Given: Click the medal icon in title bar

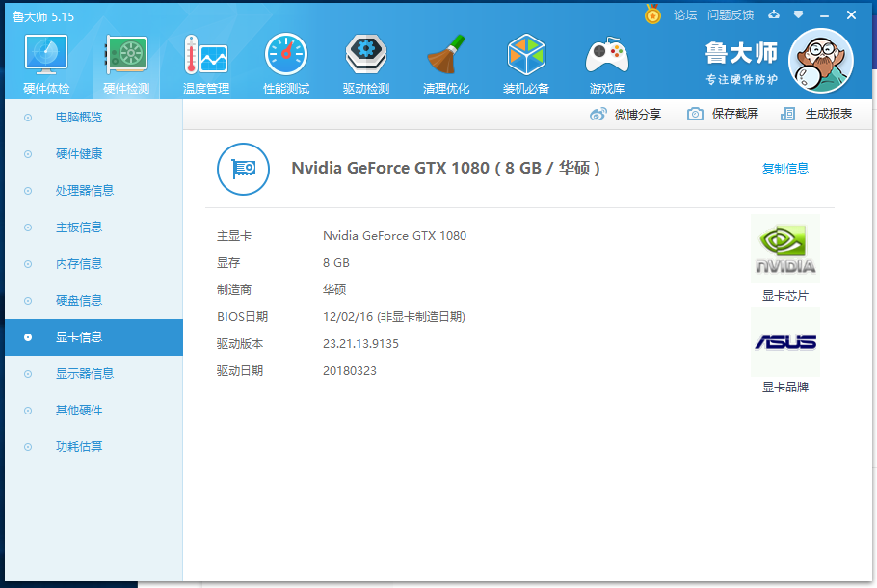Looking at the screenshot, I should point(652,14).
